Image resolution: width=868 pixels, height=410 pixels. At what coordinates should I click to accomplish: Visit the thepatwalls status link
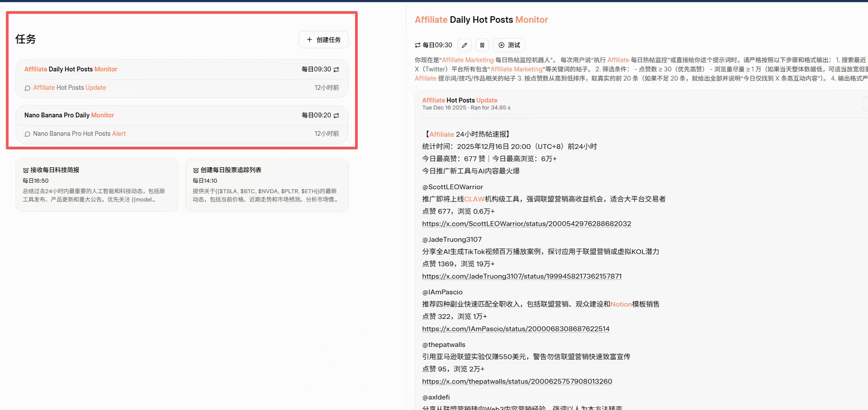[517, 381]
